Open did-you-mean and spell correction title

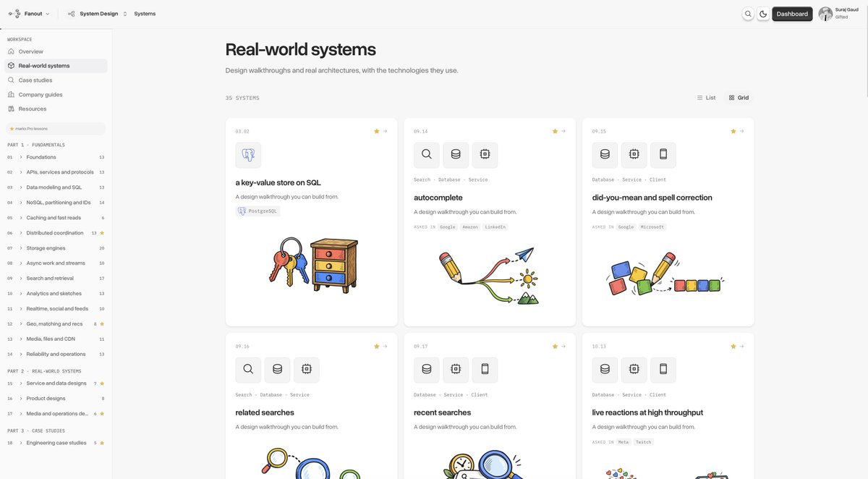652,198
